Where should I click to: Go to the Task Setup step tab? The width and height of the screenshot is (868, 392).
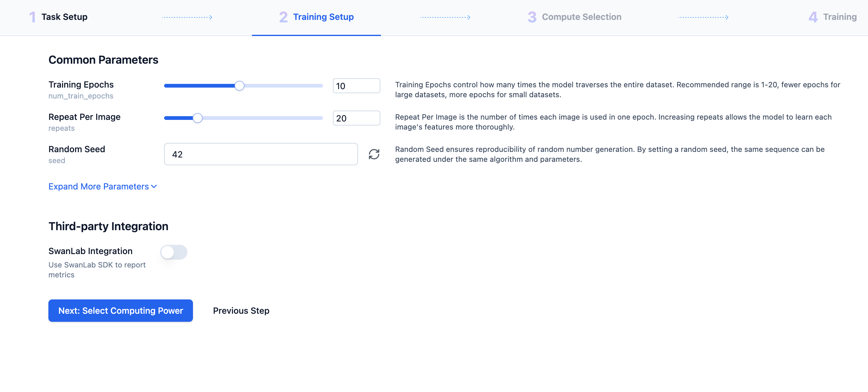(64, 17)
